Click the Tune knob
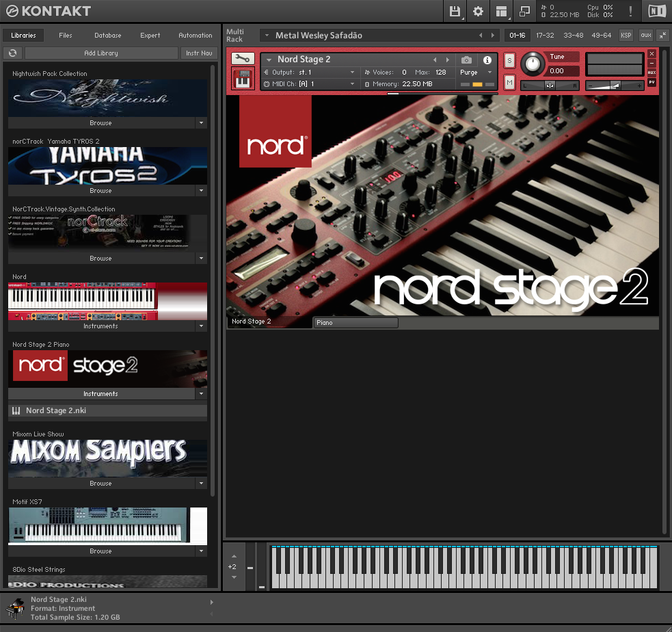This screenshot has width=672, height=632. (x=533, y=64)
